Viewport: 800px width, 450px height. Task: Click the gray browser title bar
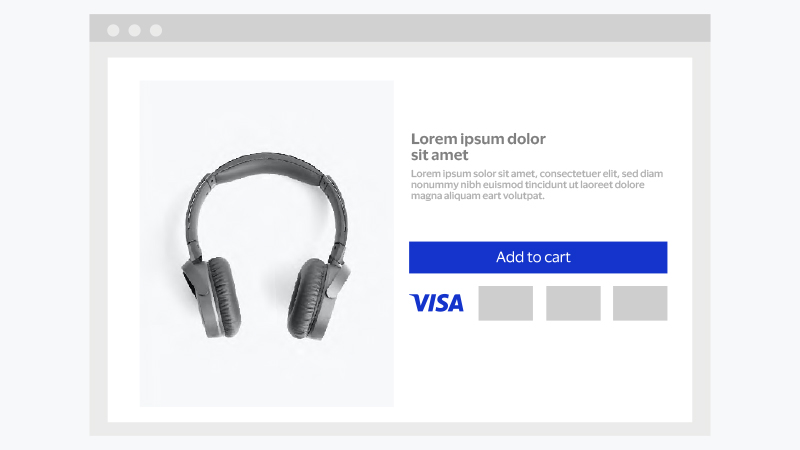[x=400, y=28]
